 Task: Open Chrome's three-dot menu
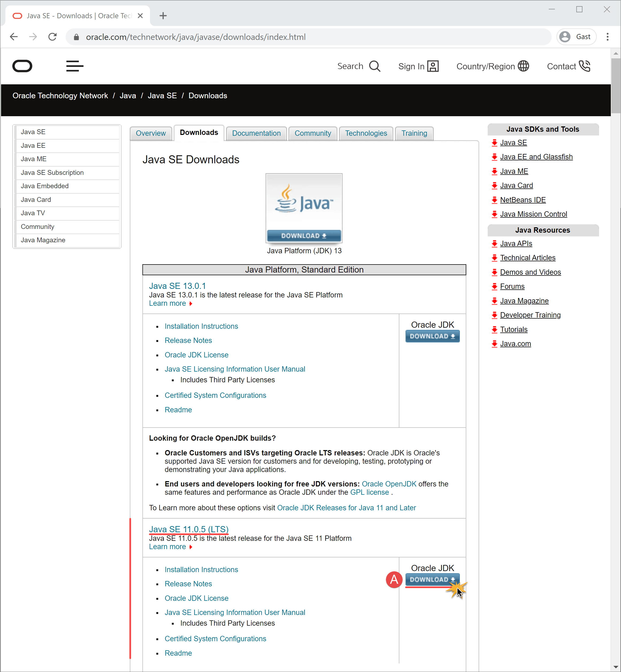pyautogui.click(x=608, y=37)
